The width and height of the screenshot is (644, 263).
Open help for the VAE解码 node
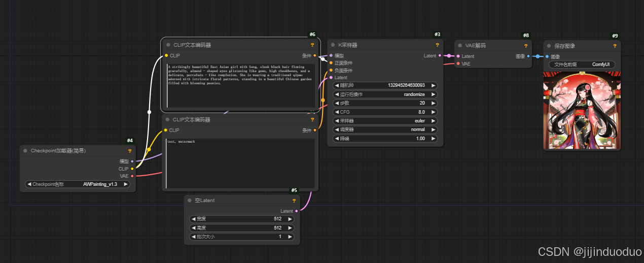click(526, 46)
